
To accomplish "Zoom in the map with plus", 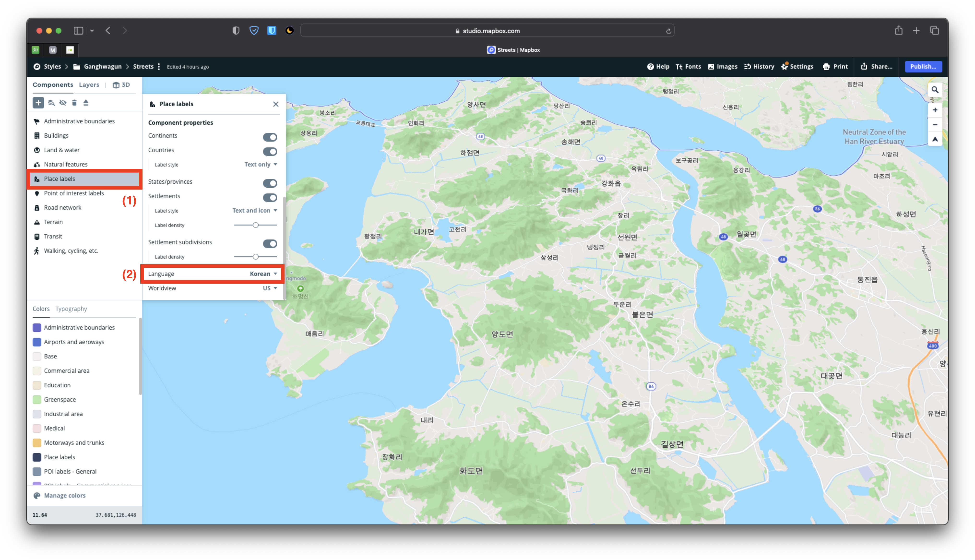I will point(935,110).
